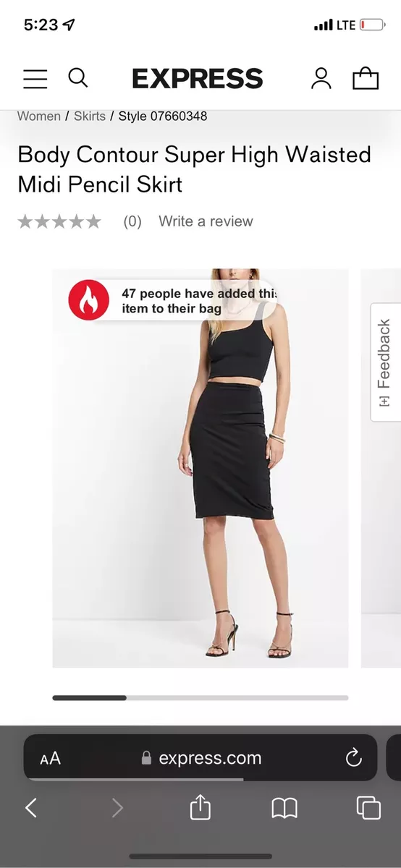Open the Safari share sheet

pos(200,807)
